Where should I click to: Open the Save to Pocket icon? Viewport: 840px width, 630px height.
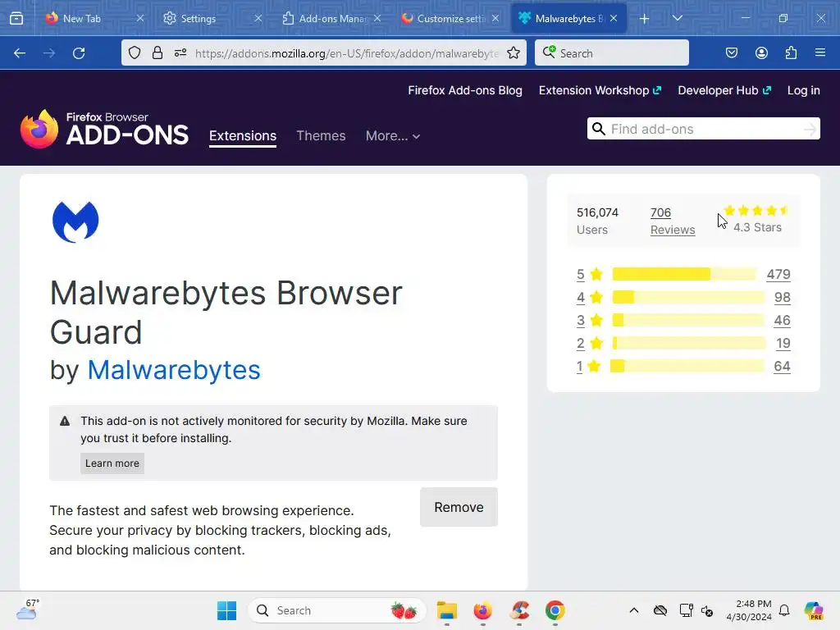731,52
